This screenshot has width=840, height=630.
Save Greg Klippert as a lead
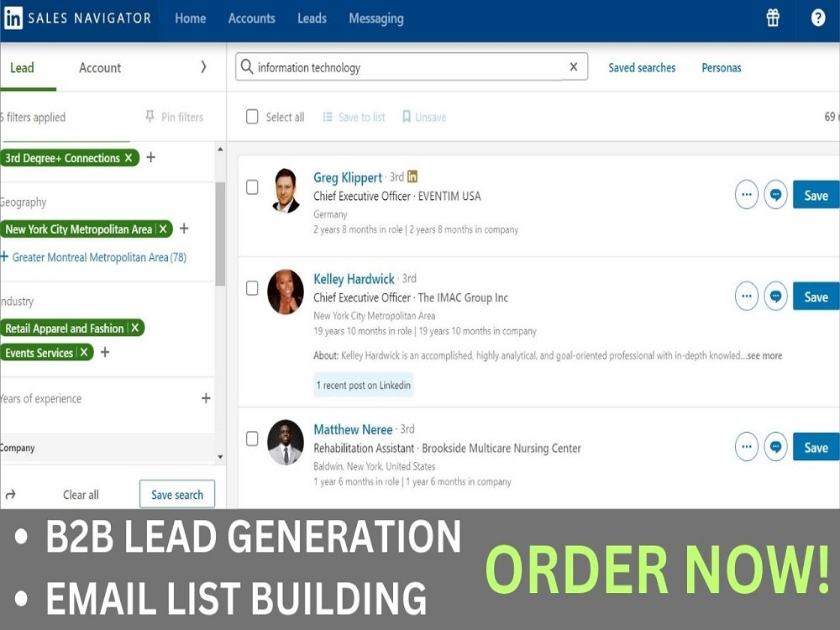816,195
